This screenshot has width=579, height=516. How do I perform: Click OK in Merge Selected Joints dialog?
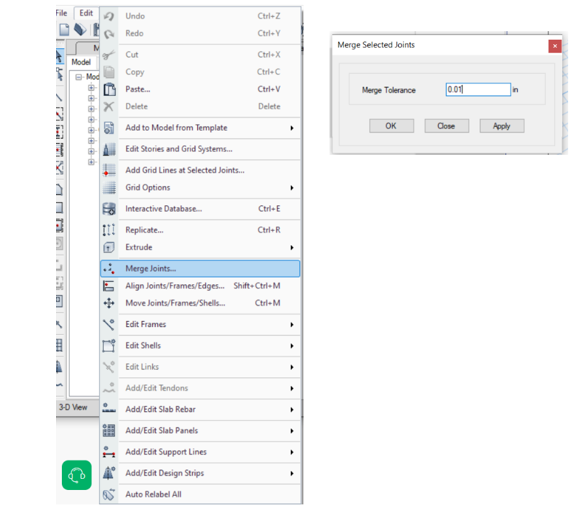point(391,126)
